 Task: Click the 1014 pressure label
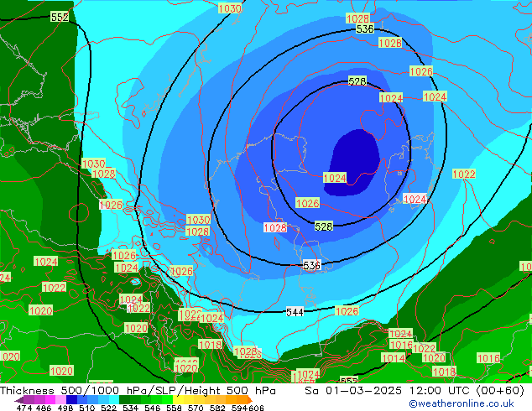pyautogui.click(x=394, y=358)
